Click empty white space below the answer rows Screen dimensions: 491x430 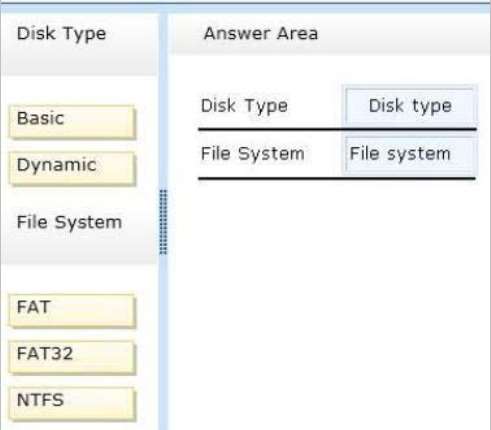[x=328, y=300]
